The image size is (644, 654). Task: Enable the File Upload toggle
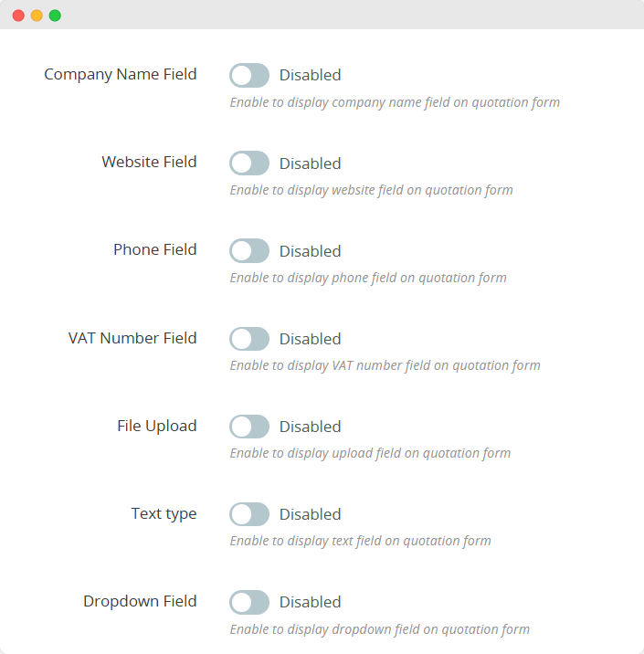pos(249,427)
